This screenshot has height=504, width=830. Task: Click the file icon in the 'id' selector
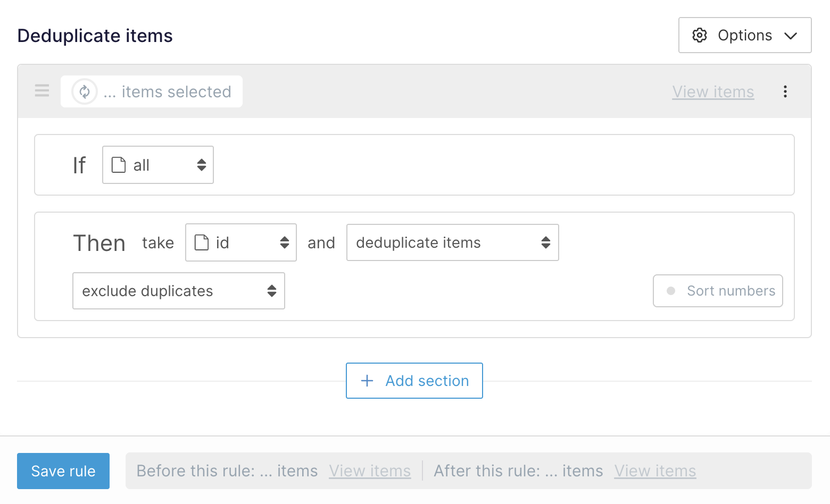tap(202, 242)
